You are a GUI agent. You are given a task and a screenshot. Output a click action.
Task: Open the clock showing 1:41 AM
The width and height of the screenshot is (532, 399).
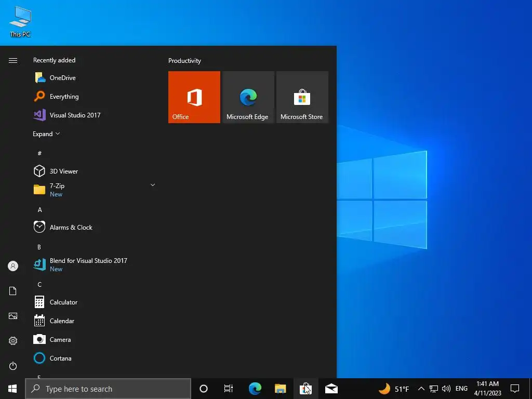[487, 389]
